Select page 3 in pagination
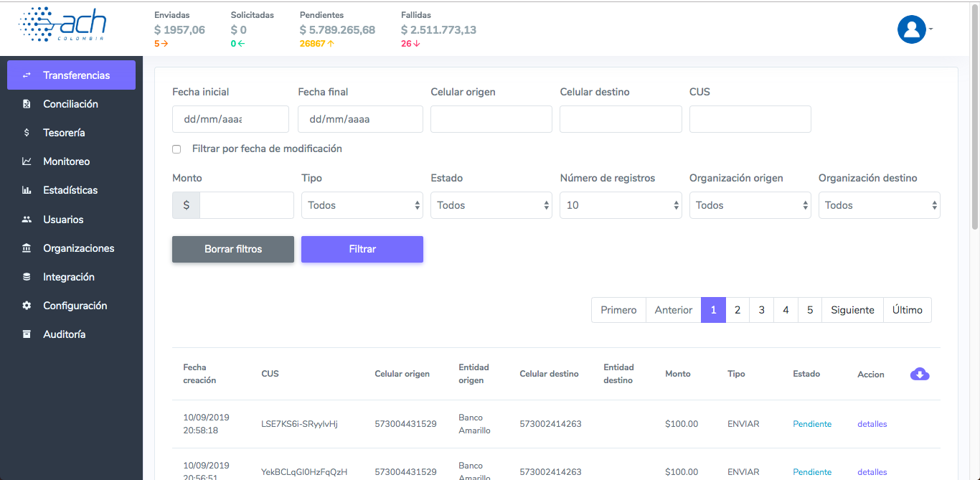 762,310
